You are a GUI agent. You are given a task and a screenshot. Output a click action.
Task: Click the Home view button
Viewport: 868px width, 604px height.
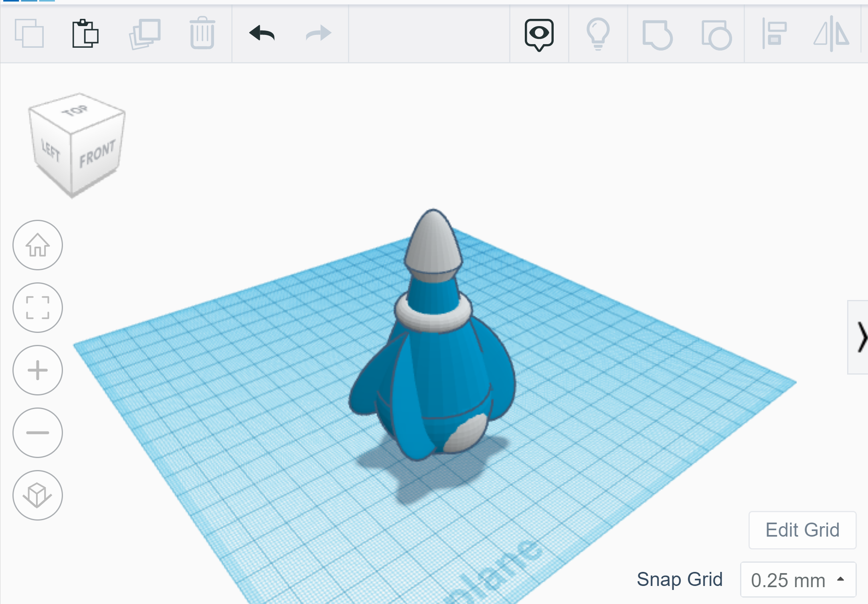[x=38, y=245]
